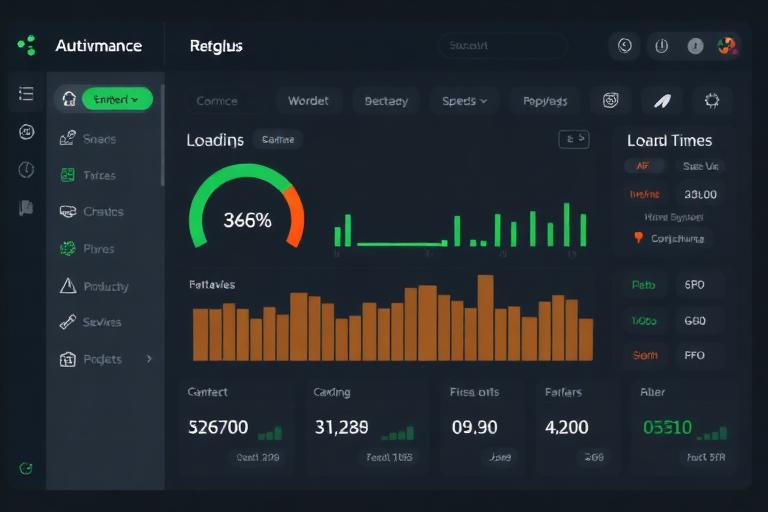The image size is (768, 512).
Task: Open the Tarces sidebar item
Action: pos(100,175)
